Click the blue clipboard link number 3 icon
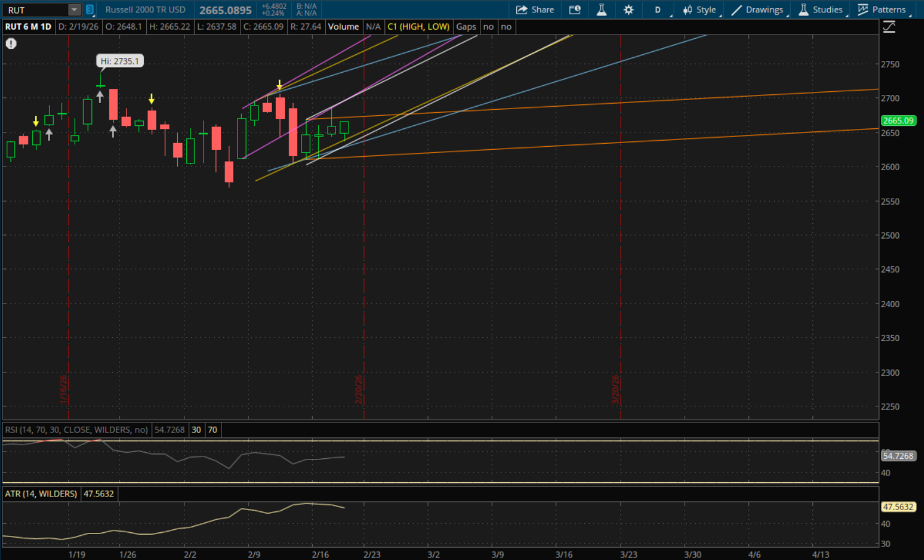Screen dimensions: 924x560 (x=90, y=10)
